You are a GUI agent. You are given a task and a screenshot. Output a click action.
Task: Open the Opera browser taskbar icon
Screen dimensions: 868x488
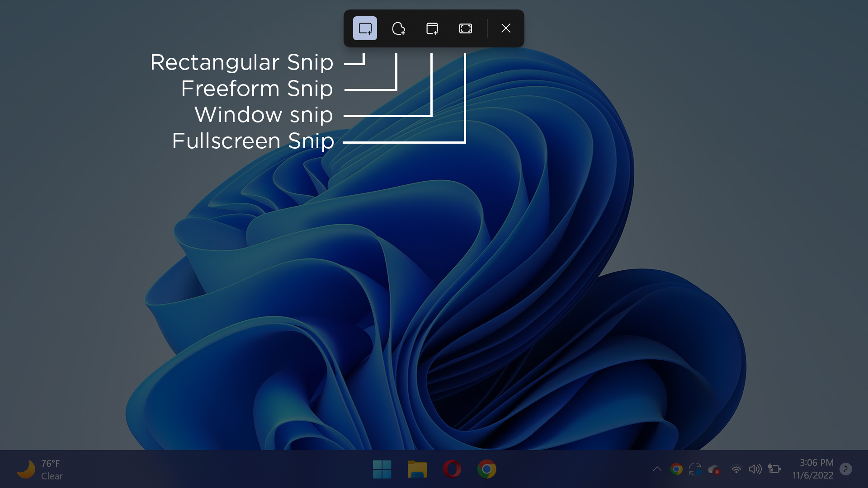click(x=452, y=469)
